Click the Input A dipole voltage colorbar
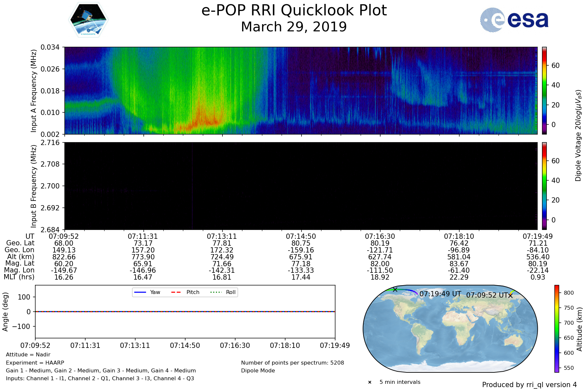 point(544,90)
